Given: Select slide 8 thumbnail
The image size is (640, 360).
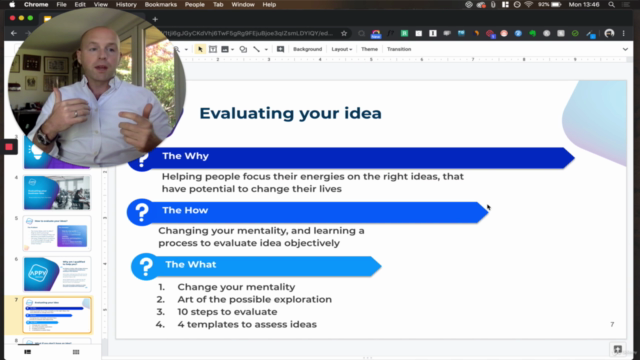Looking at the screenshot, I should (x=57, y=342).
